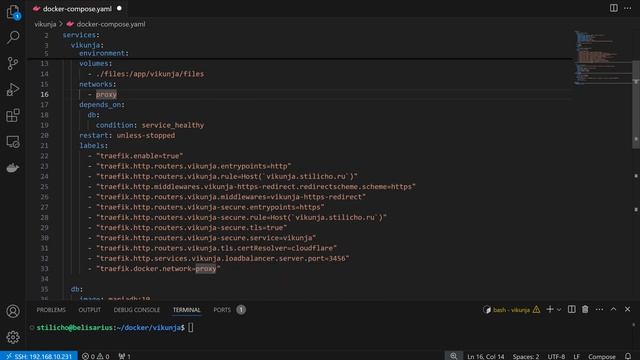The image size is (640, 360).
Task: Open the Accounts icon menu
Action: pyautogui.click(x=13, y=311)
